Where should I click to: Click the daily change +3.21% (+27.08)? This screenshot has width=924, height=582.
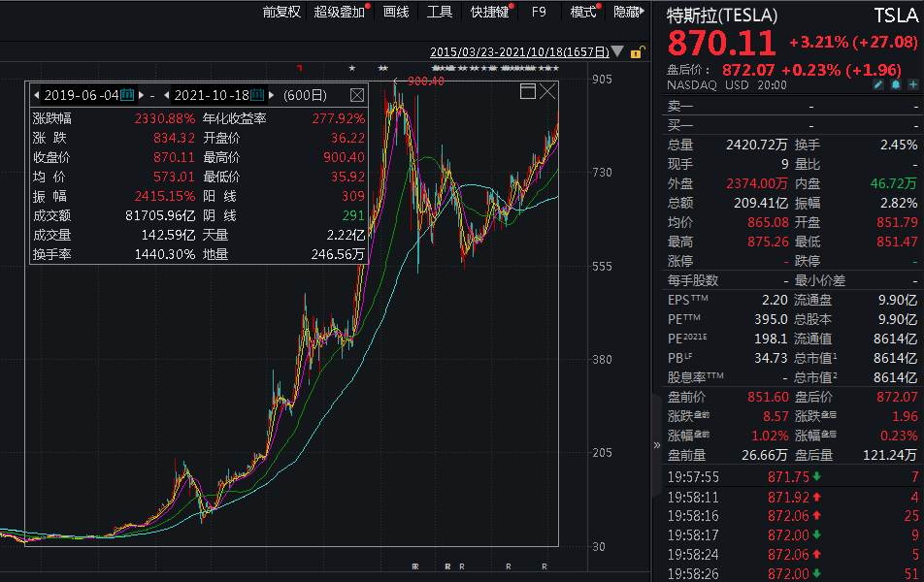(x=853, y=43)
